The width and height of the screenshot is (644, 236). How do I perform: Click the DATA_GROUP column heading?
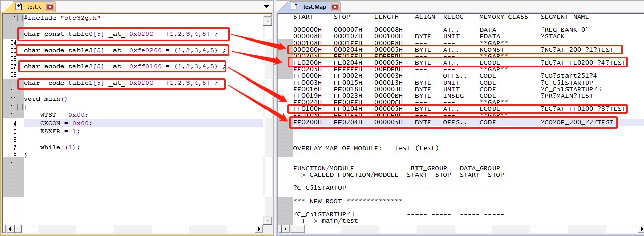(x=479, y=168)
